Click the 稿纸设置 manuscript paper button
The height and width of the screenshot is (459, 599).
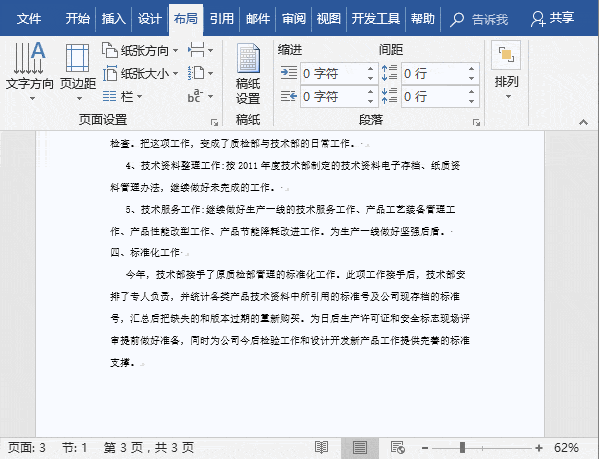tap(248, 74)
